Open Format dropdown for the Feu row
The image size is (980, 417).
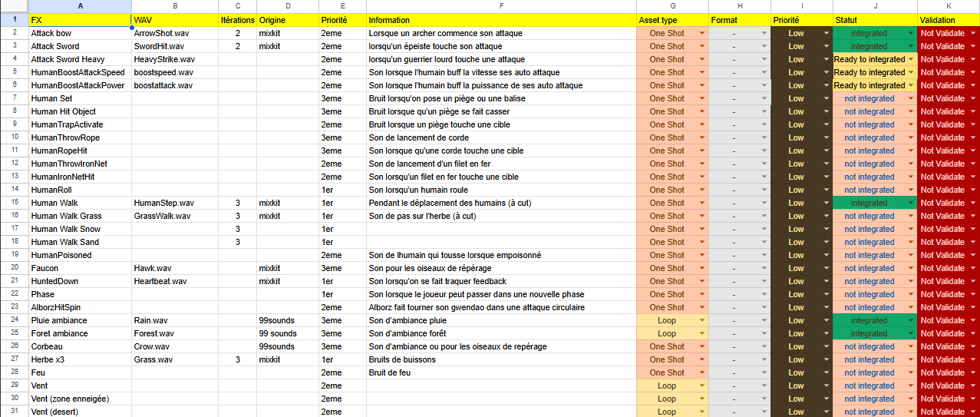pos(764,372)
